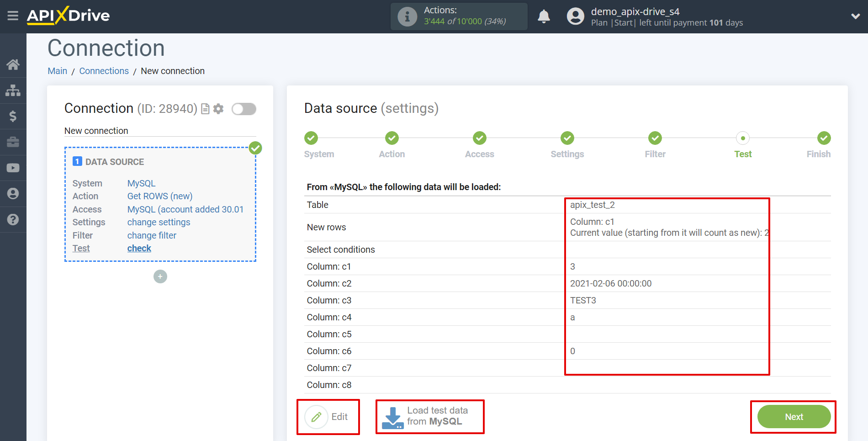Click the change settings link

pyautogui.click(x=159, y=222)
